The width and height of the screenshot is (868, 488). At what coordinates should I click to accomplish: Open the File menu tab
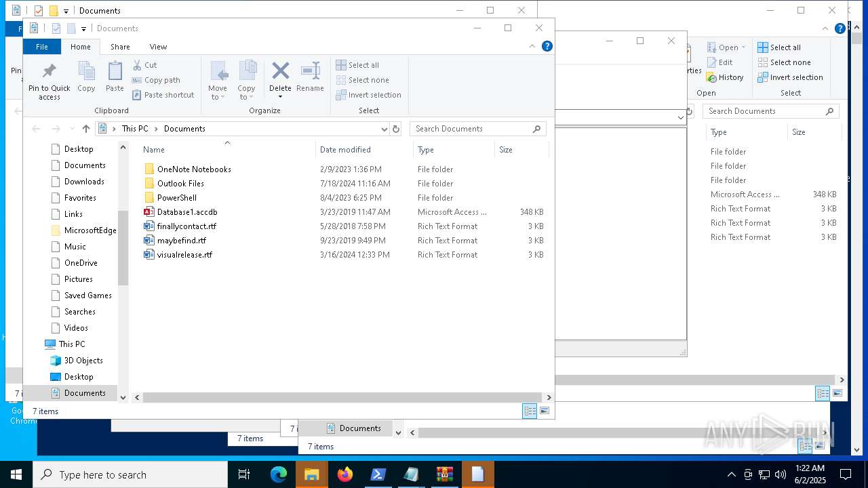[42, 47]
